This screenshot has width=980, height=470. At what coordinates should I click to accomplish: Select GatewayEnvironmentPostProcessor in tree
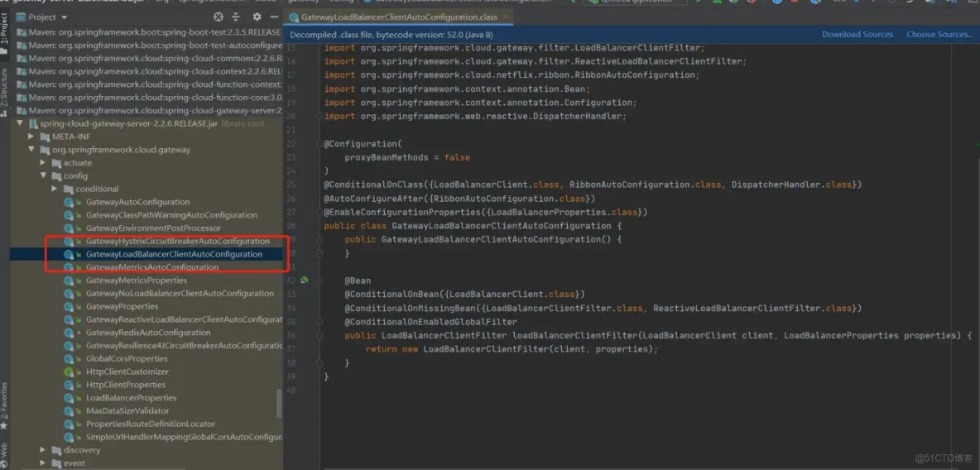pyautogui.click(x=153, y=228)
